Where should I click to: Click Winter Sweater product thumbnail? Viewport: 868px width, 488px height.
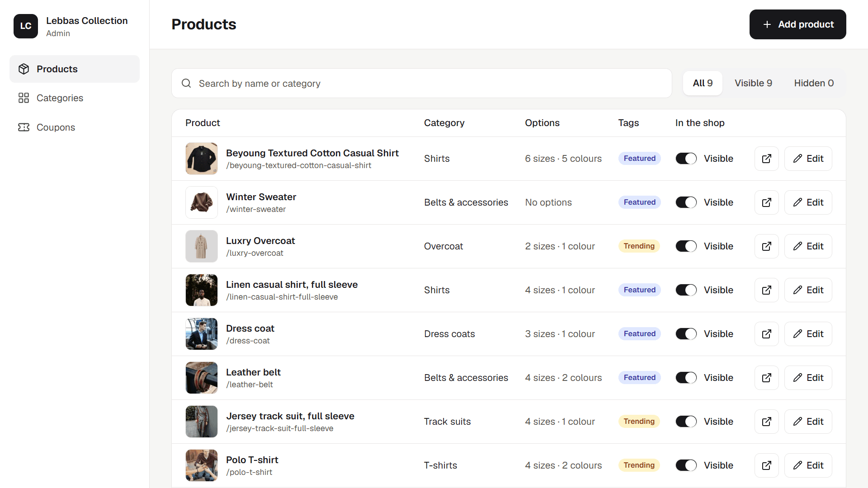coord(202,202)
